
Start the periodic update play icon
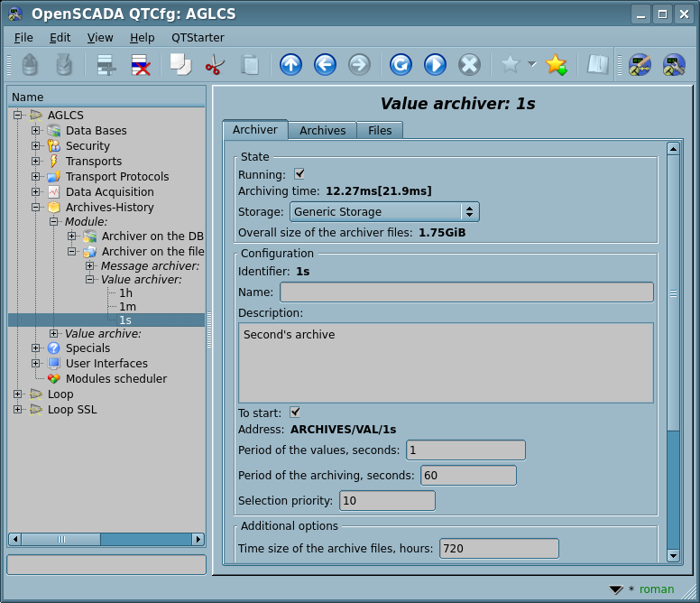tap(435, 64)
